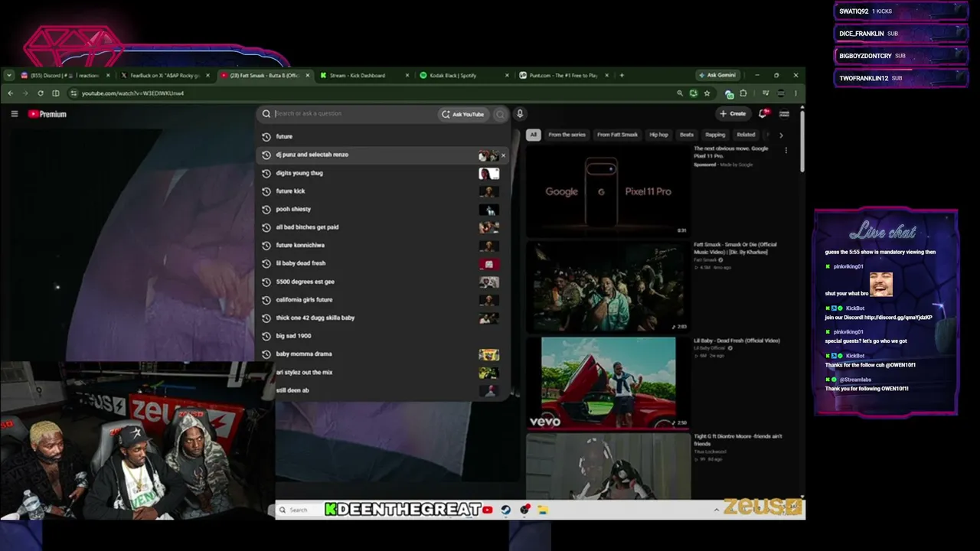Select the 'Hip hop' filter chip
Viewport: 980px width, 551px height.
[x=658, y=135]
